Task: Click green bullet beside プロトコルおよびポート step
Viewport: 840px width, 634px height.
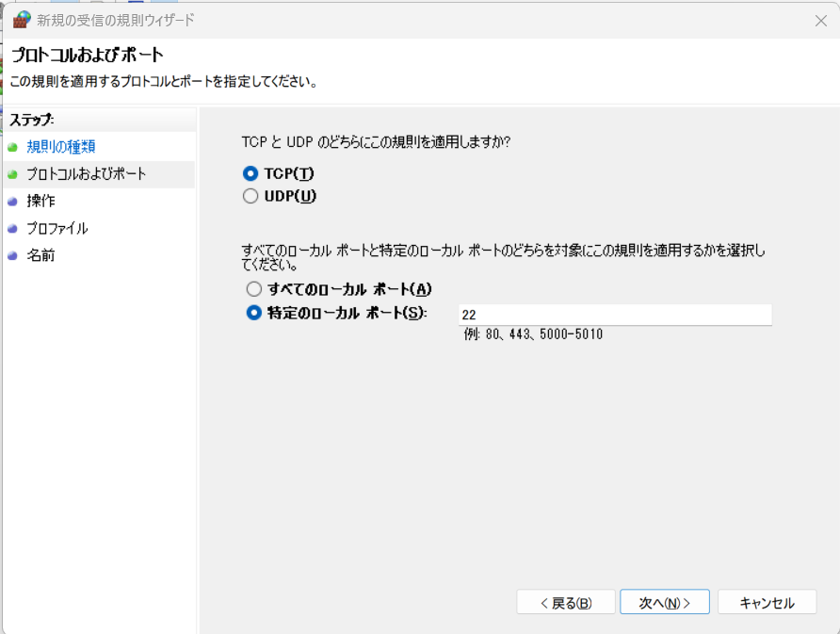Action: coord(12,174)
